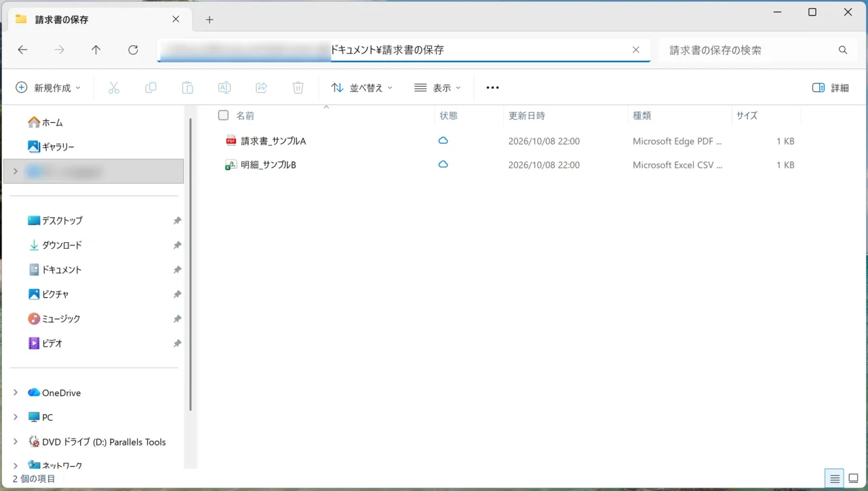Open the See more (…) menu

pyautogui.click(x=493, y=87)
